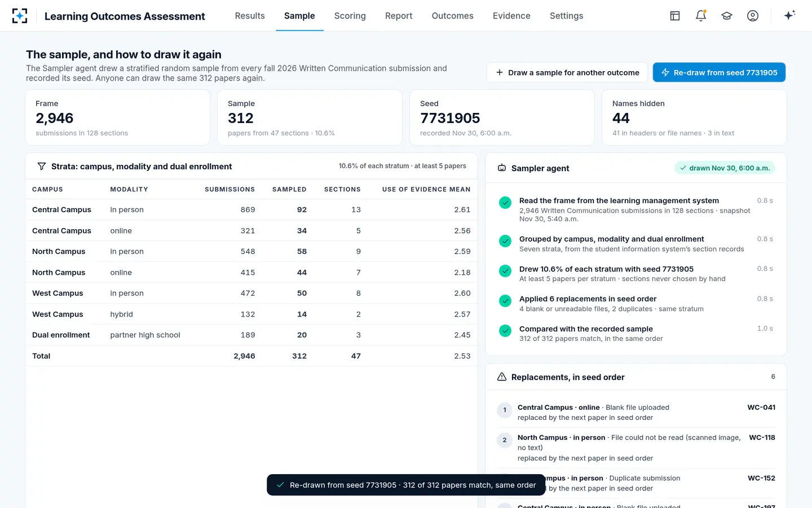Screen dimensions: 812x508
Task: Click the Sample 312 summary card
Action: 310,117
